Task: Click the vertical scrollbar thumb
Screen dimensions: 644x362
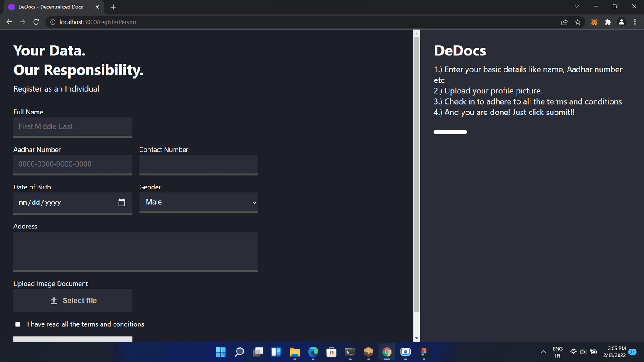Action: coord(417,174)
